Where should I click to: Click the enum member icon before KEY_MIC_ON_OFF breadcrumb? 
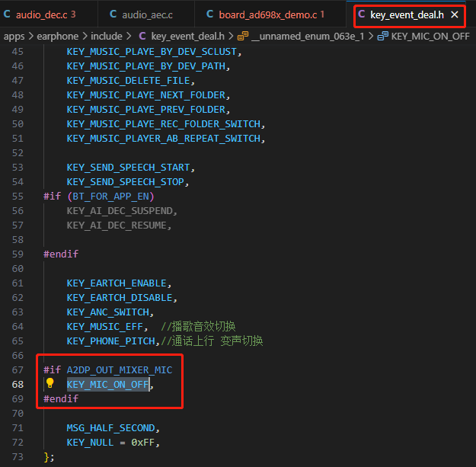[383, 36]
